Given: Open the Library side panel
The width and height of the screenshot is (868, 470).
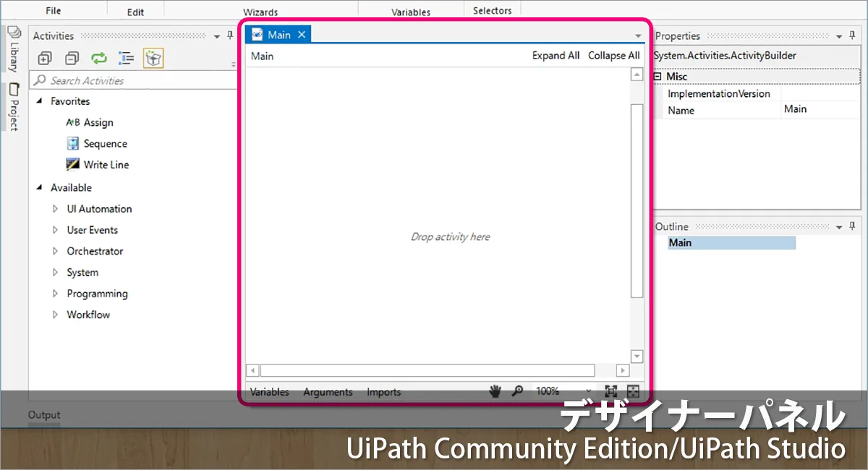Looking at the screenshot, I should click(x=13, y=49).
